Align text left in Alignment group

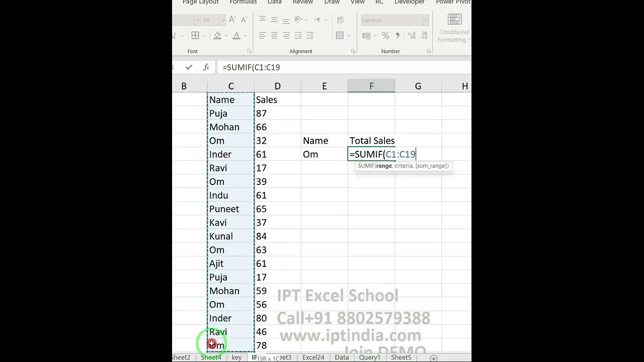263,35
